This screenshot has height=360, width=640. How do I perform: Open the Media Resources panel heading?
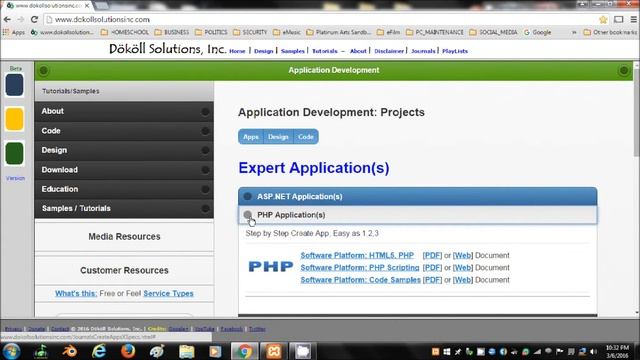(124, 237)
